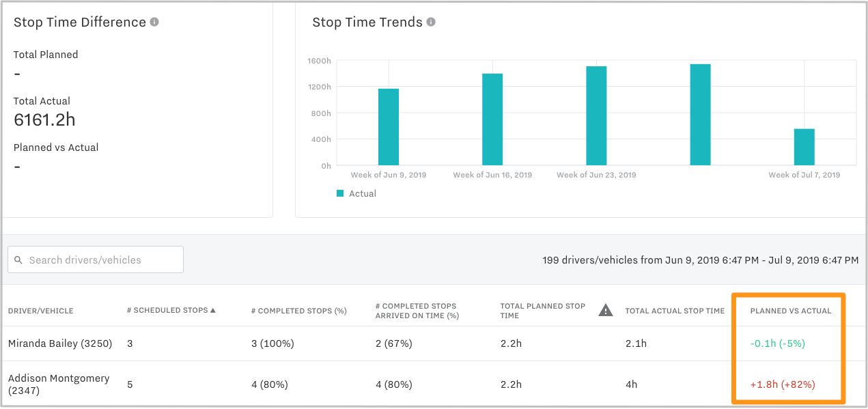This screenshot has height=409, width=868.
Task: Click the info icon beside Stop Time Trends
Action: [x=431, y=22]
